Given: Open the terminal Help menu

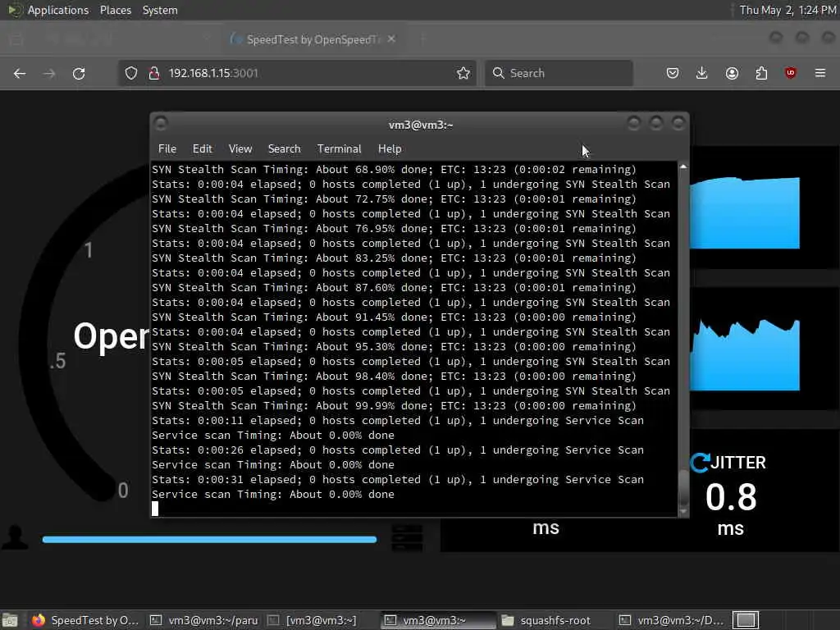Looking at the screenshot, I should pos(390,149).
